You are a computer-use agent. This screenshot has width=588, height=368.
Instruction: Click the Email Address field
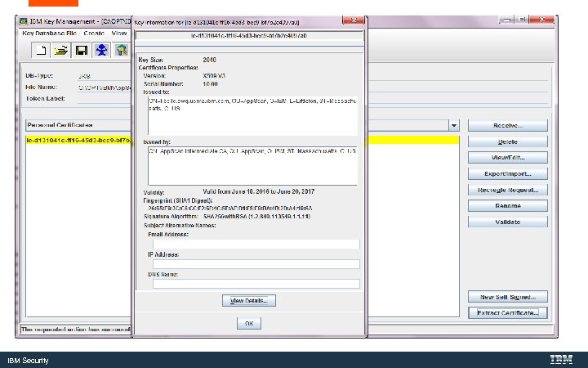256,244
